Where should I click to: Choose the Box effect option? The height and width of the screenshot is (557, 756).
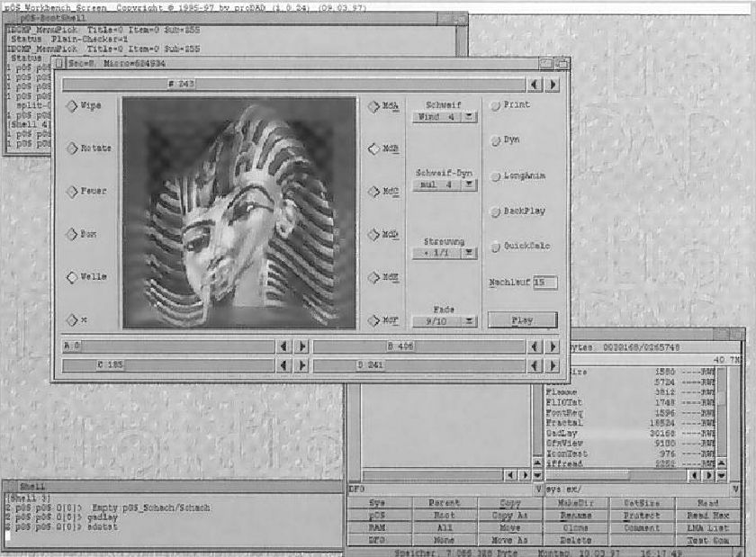point(82,234)
